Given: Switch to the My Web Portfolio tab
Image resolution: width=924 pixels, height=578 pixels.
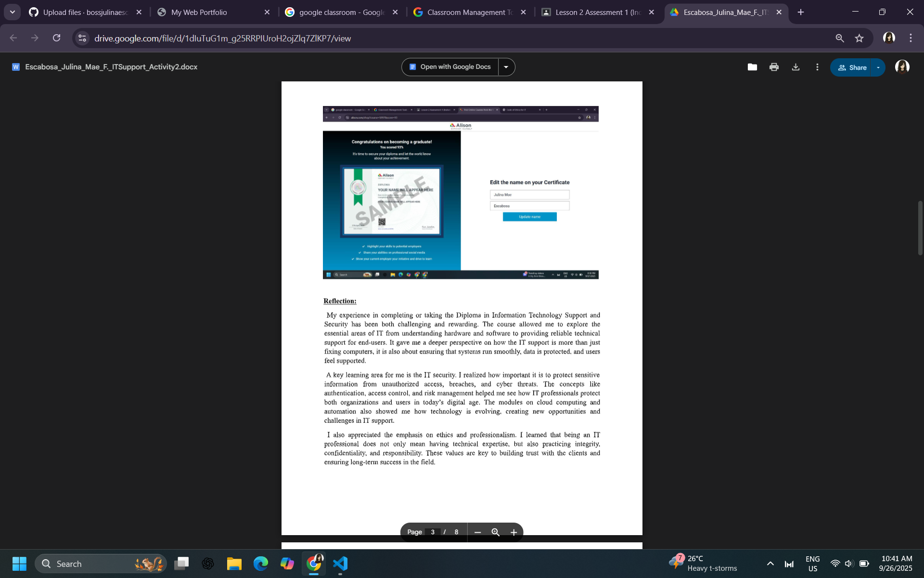Looking at the screenshot, I should click(199, 12).
